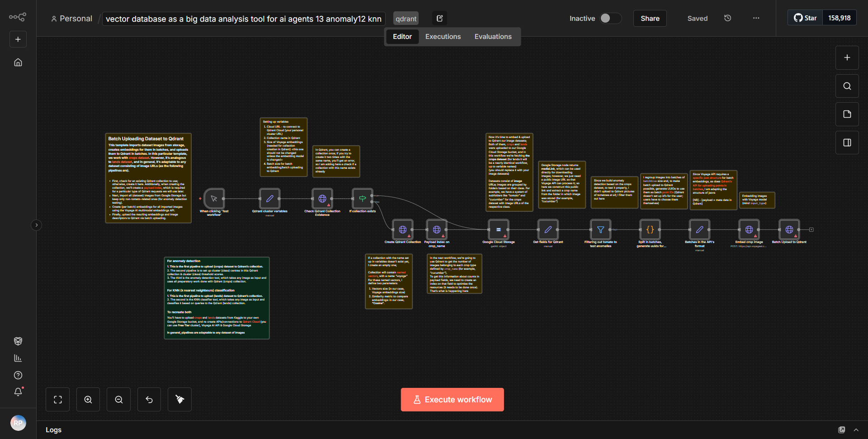Select the green 'For anomaly detection' sticky note

point(217,298)
